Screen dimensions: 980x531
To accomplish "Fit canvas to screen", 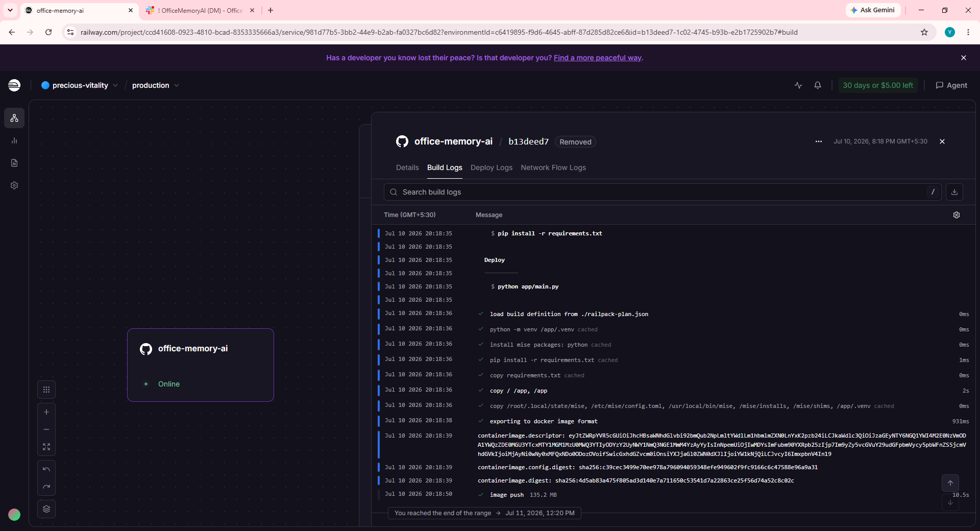I will [46, 447].
